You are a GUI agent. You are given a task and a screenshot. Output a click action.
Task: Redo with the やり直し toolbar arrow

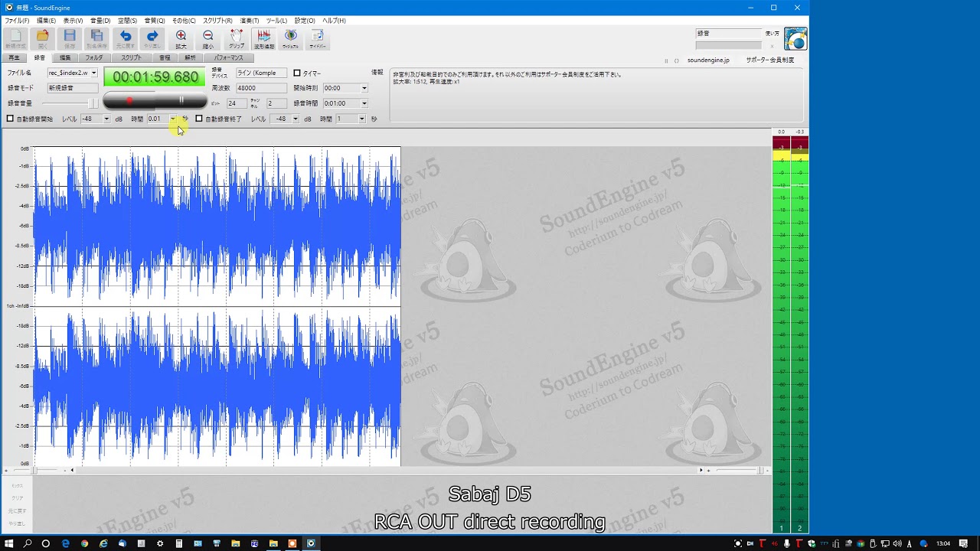pos(152,39)
